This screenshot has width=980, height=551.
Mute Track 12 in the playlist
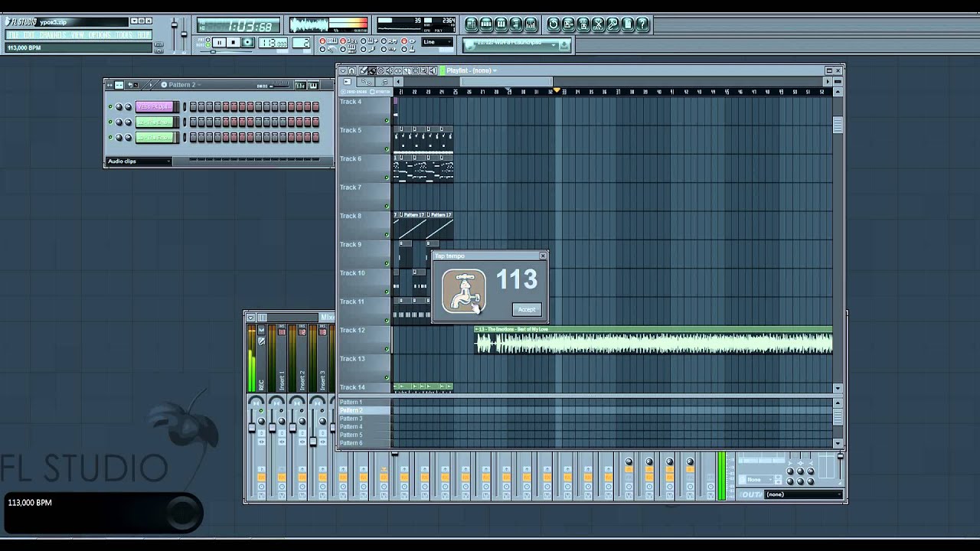click(386, 348)
